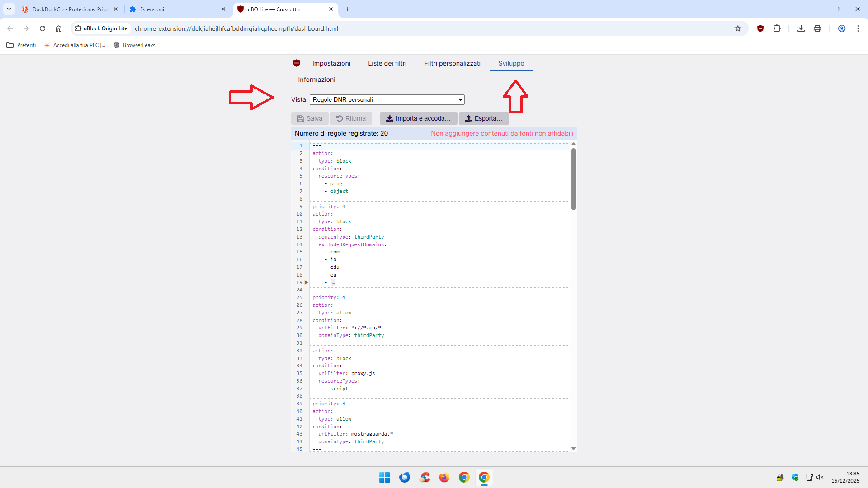Viewport: 868px width, 488px height.
Task: Close the DuckDuckGo tab
Action: click(x=116, y=9)
